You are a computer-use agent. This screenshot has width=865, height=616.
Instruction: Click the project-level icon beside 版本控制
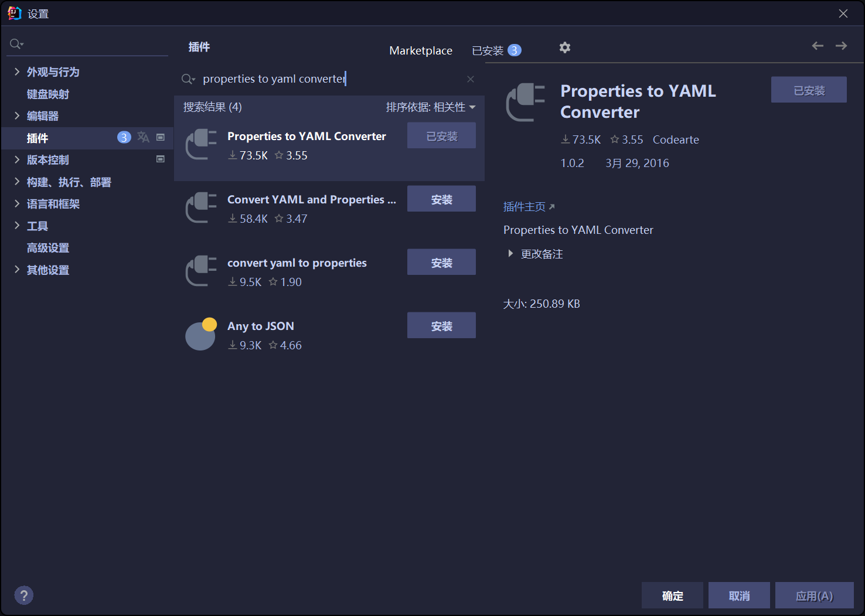pyautogui.click(x=160, y=159)
